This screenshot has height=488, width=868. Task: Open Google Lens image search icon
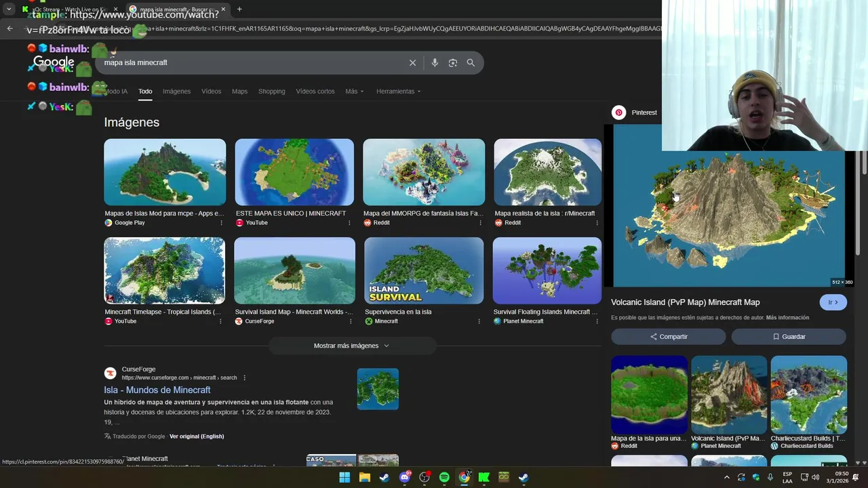pyautogui.click(x=452, y=62)
